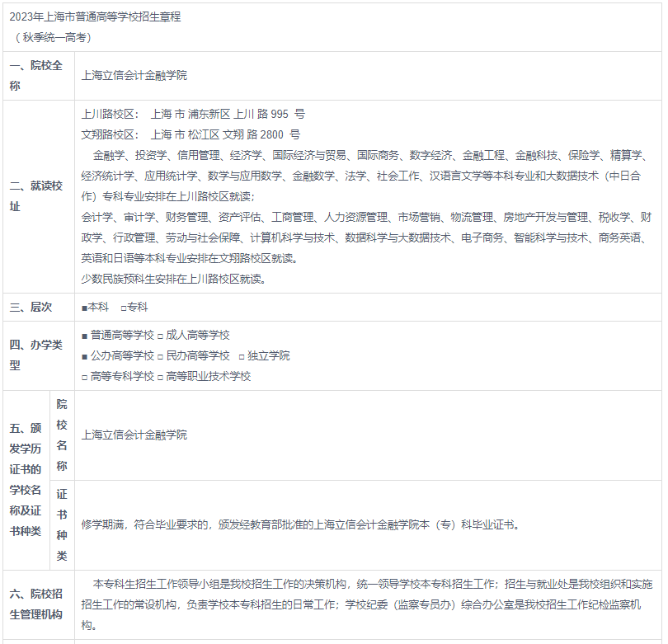The height and width of the screenshot is (644, 668).
Task: Enable the 高等专科学校 checkbox
Action: point(85,377)
